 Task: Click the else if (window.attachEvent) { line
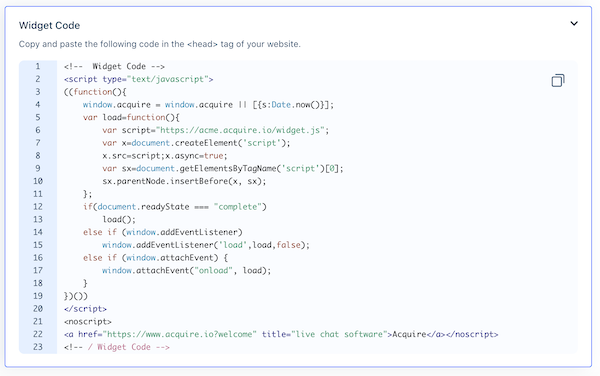tap(155, 258)
